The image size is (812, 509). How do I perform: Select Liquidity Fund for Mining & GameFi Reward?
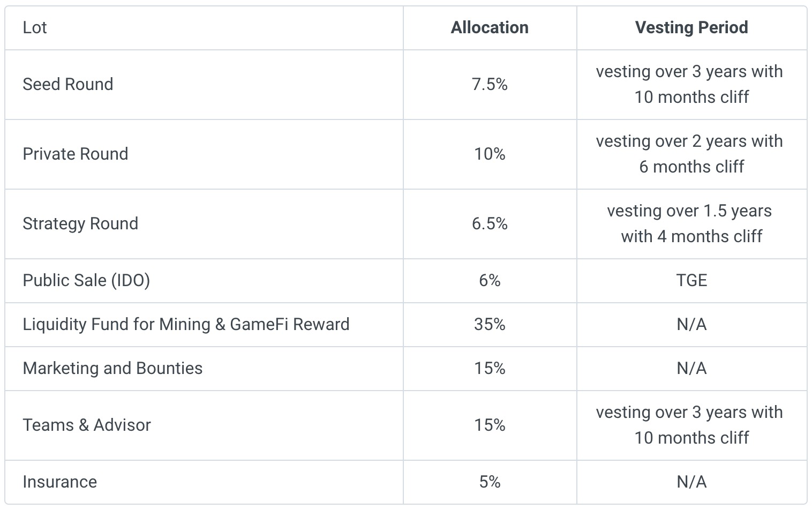click(x=186, y=324)
